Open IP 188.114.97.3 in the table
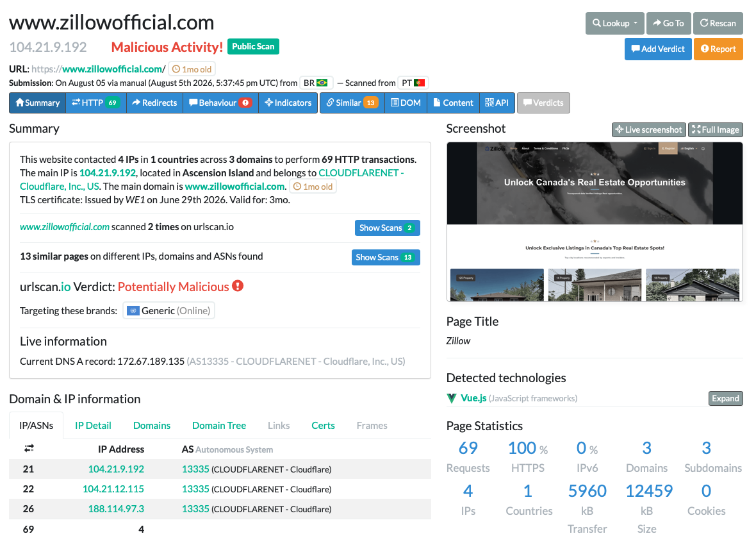Viewport: 756px width, 552px height. tap(116, 508)
